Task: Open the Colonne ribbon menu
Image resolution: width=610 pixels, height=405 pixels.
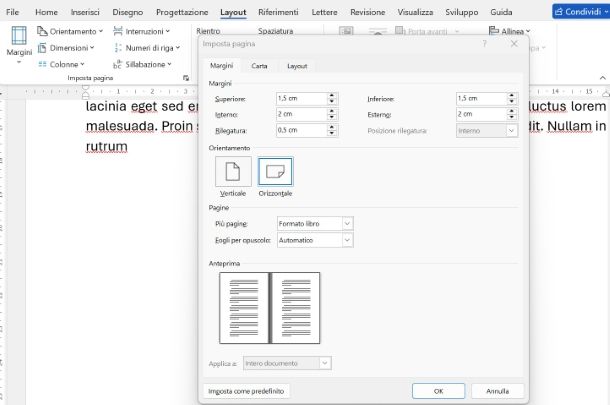Action: (x=62, y=63)
